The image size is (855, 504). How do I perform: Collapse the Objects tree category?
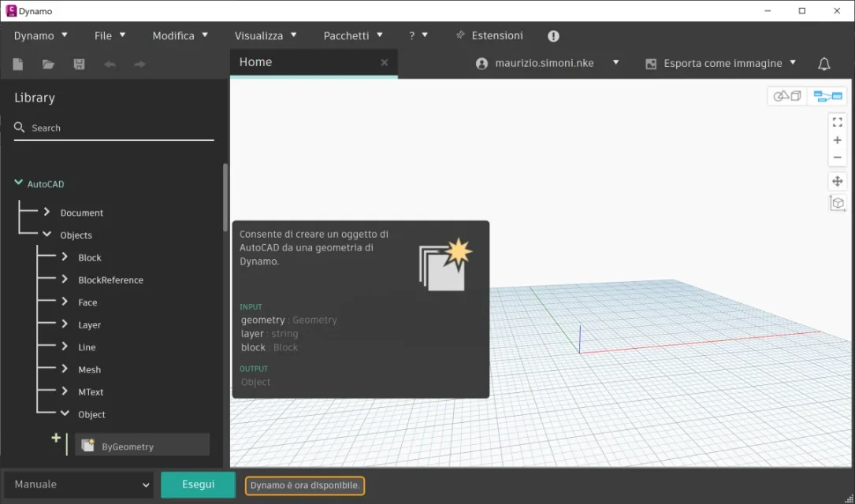click(x=47, y=235)
